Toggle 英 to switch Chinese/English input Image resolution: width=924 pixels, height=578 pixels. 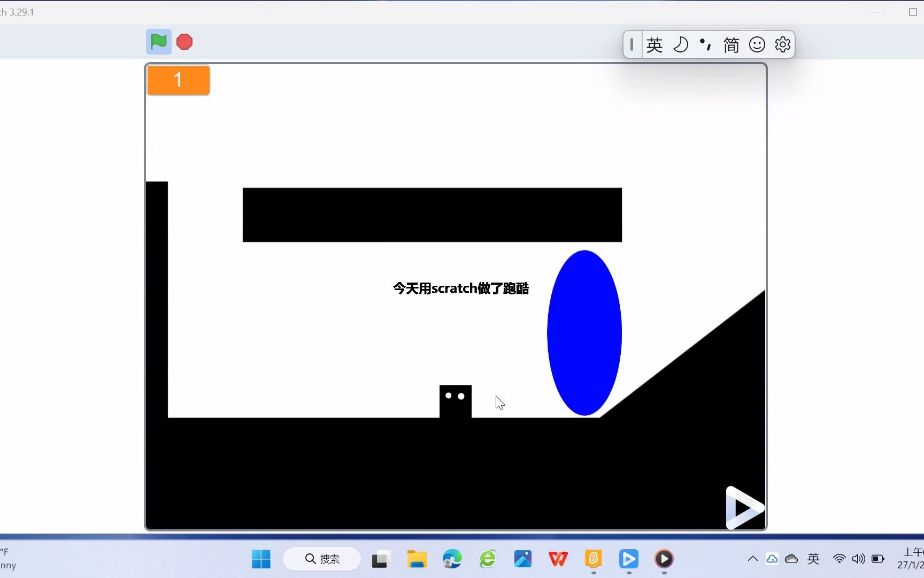[x=654, y=44]
